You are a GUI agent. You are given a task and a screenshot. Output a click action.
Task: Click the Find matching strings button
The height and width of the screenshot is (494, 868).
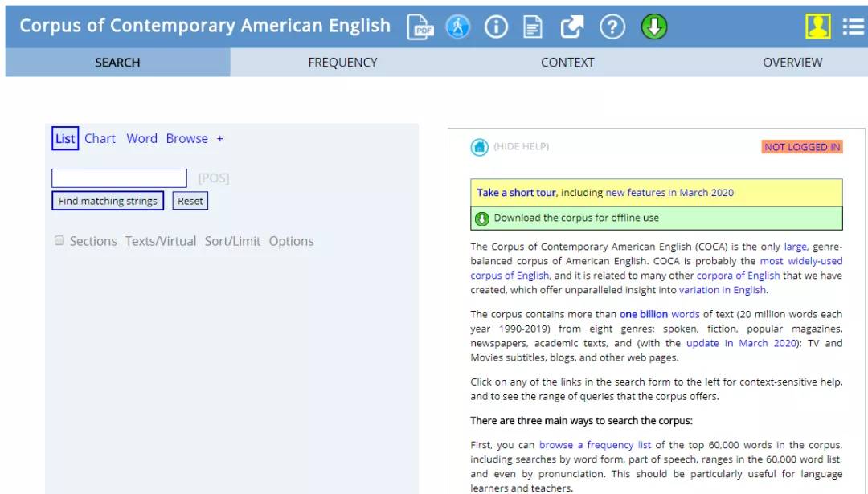click(x=108, y=201)
